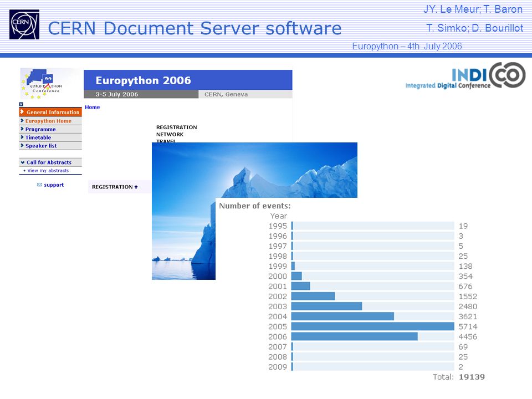Viewport: 532px width, 399px height.
Task: Click the Europython – 4th July 2006 subtitle
Action: tap(407, 46)
